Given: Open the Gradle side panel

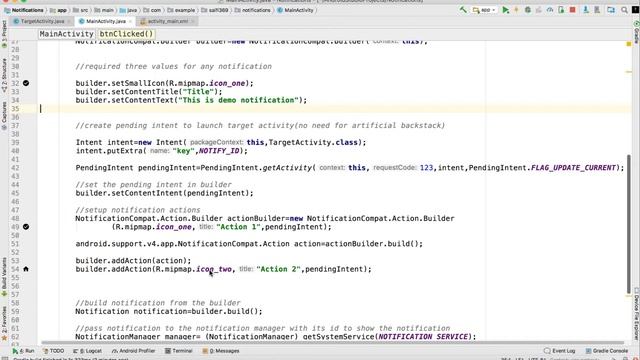Looking at the screenshot, I should 636,33.
